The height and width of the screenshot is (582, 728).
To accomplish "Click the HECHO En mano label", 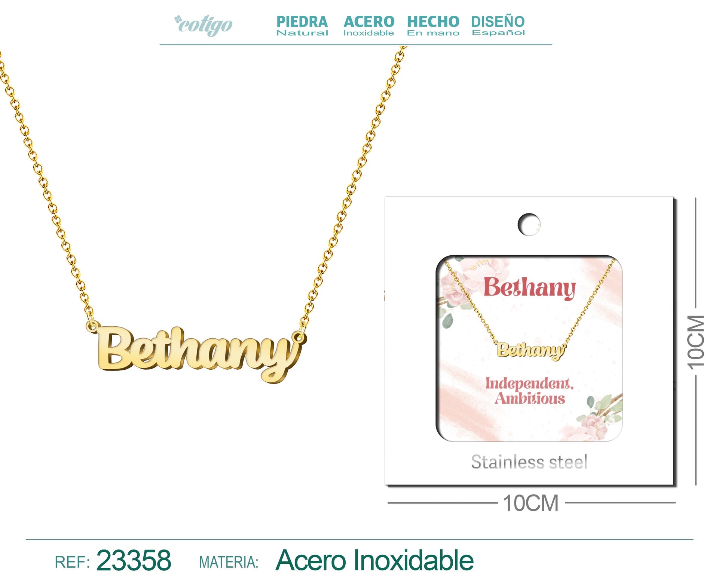I will (433, 25).
